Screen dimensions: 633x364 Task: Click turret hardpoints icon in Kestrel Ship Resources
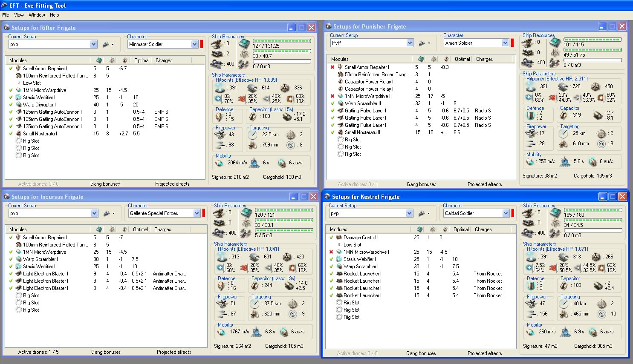(x=529, y=212)
